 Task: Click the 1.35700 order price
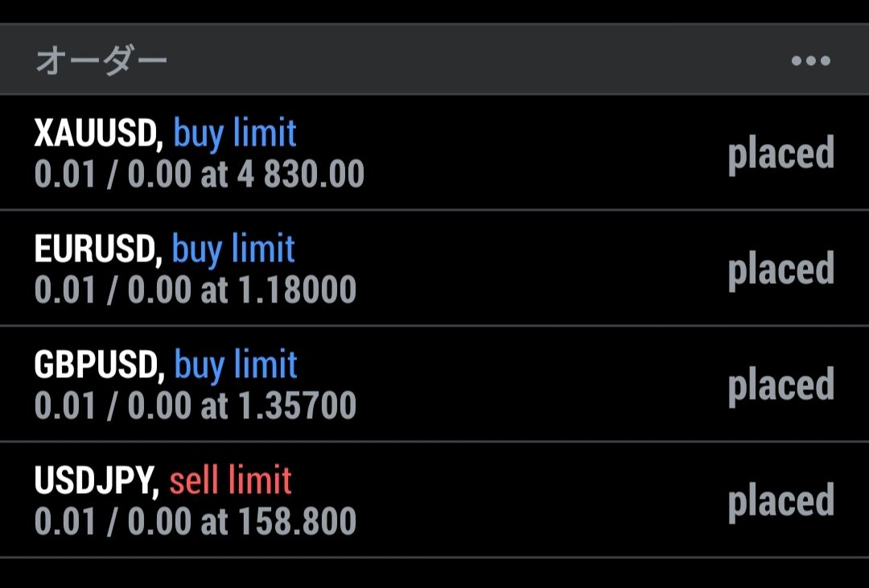tap(298, 405)
